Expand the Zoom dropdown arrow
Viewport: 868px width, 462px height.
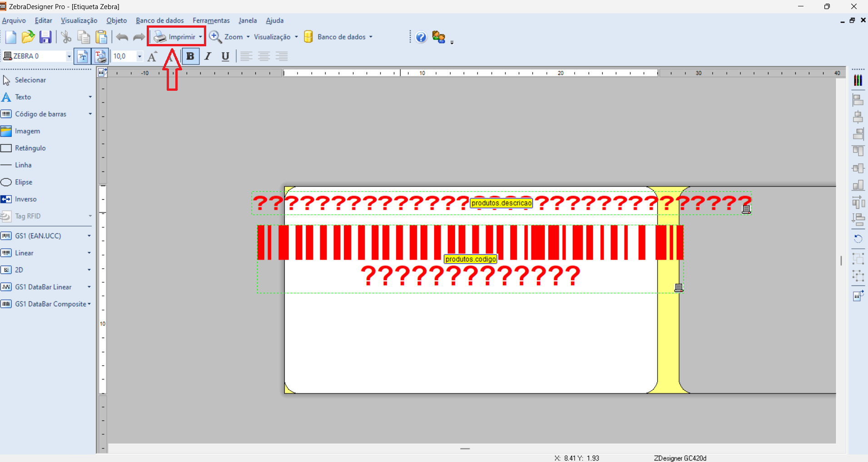tap(248, 37)
